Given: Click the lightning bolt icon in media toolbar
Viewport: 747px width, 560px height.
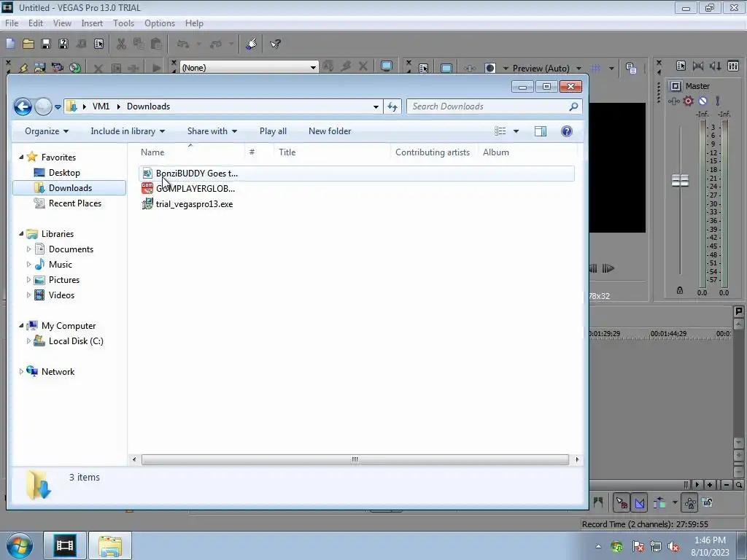Looking at the screenshot, I should (x=23, y=68).
